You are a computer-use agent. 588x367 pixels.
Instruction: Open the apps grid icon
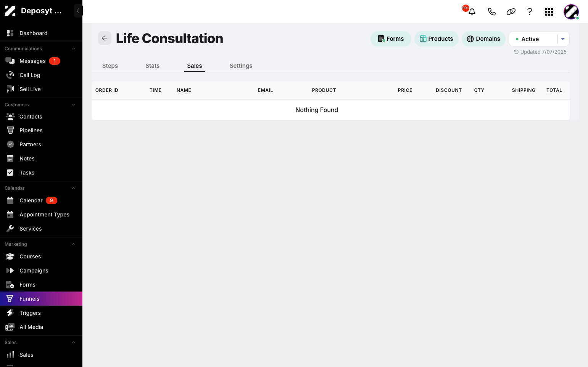tap(549, 12)
